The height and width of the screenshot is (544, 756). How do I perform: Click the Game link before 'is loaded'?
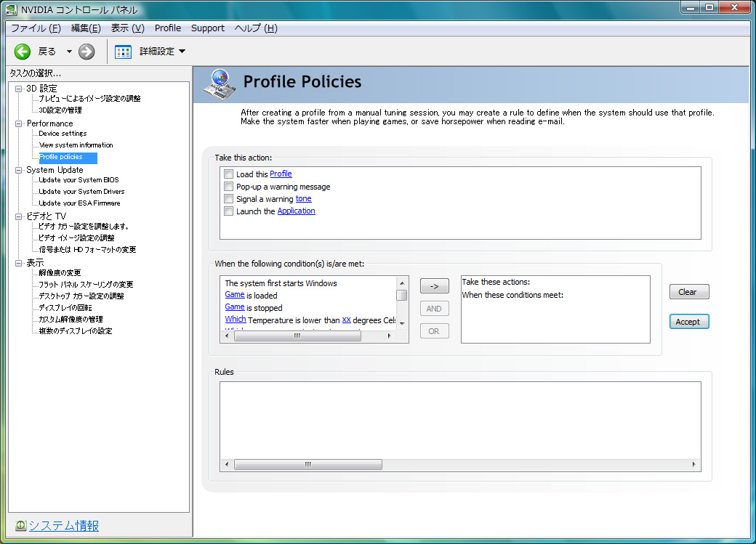pyautogui.click(x=235, y=295)
